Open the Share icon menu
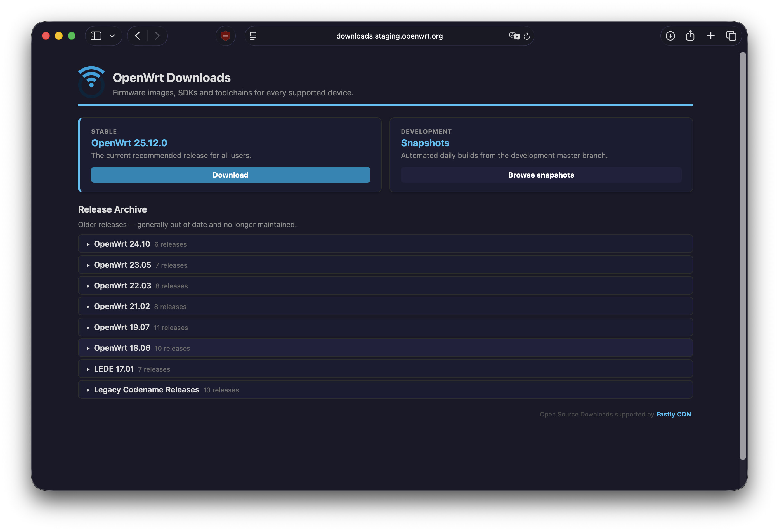Viewport: 779px width, 532px height. pyautogui.click(x=690, y=36)
